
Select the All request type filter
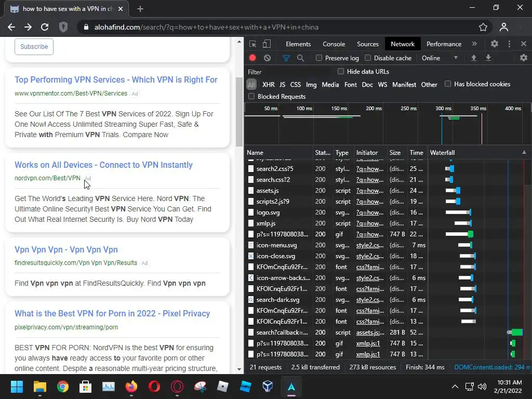[251, 85]
